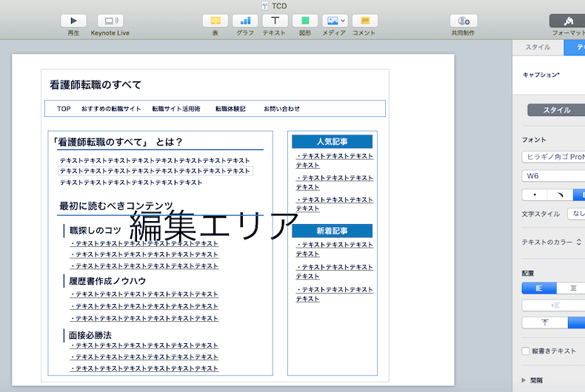Insert a table with the 表 icon
This screenshot has width=585, height=392.
tap(215, 21)
